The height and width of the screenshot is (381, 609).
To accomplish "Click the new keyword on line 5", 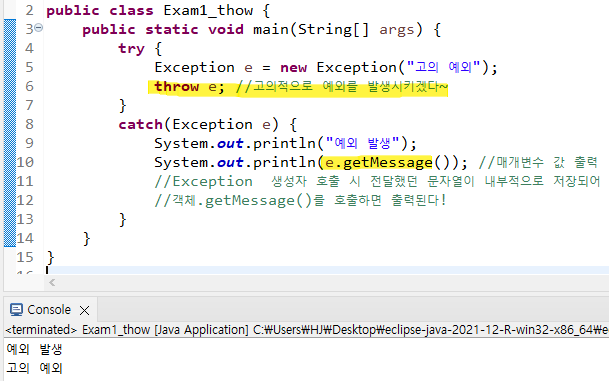I will click(294, 68).
